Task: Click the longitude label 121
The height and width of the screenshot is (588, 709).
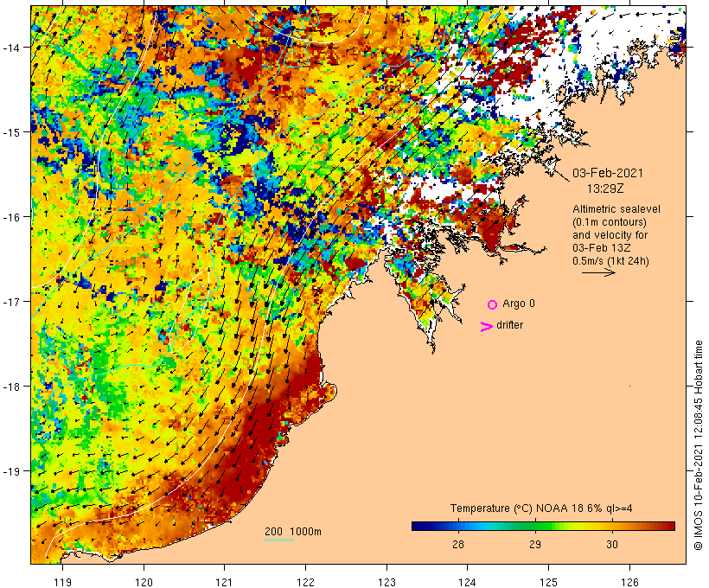Action: point(225,582)
